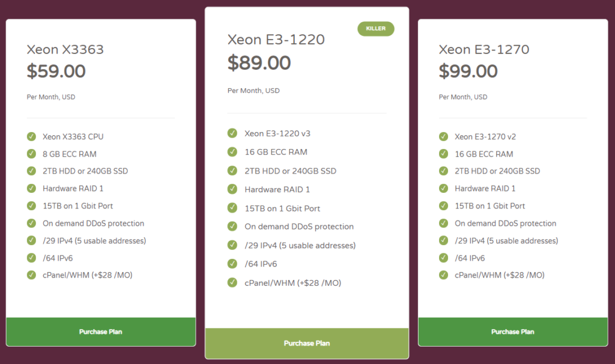Click checkmark next to Hardware RAID 1 in the E3-1220 plan
Viewport: 615px width, 364px height.
tap(232, 189)
